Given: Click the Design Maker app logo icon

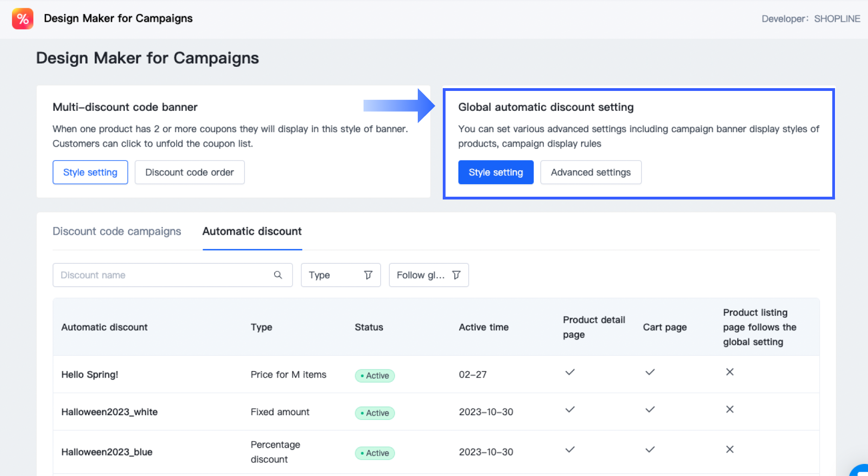Looking at the screenshot, I should [22, 19].
